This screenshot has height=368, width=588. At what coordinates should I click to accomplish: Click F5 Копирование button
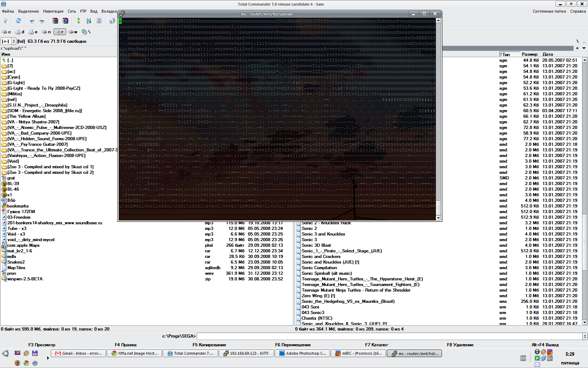tap(209, 345)
